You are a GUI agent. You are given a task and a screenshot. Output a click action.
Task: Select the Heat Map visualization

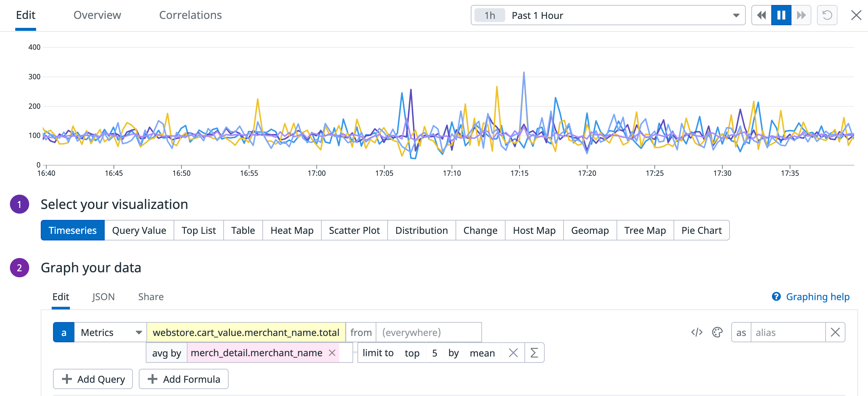click(x=292, y=231)
